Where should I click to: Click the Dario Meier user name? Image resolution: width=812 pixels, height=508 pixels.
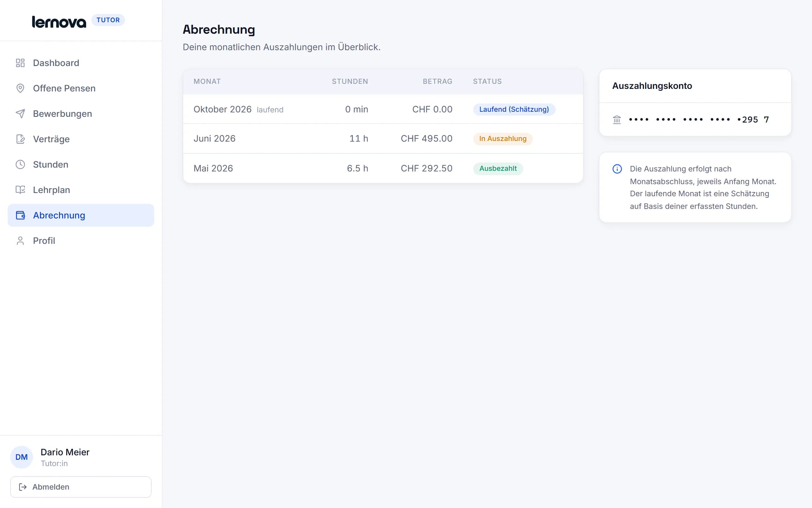[65, 452]
